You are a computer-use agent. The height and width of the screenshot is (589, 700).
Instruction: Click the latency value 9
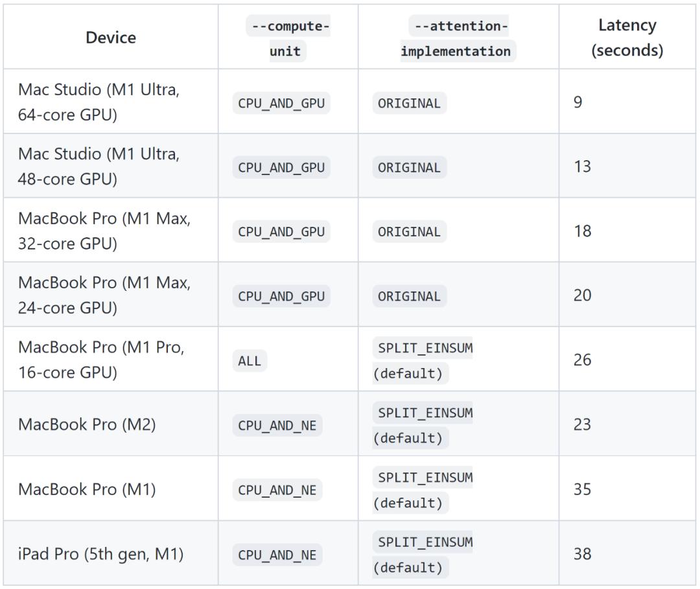(578, 102)
